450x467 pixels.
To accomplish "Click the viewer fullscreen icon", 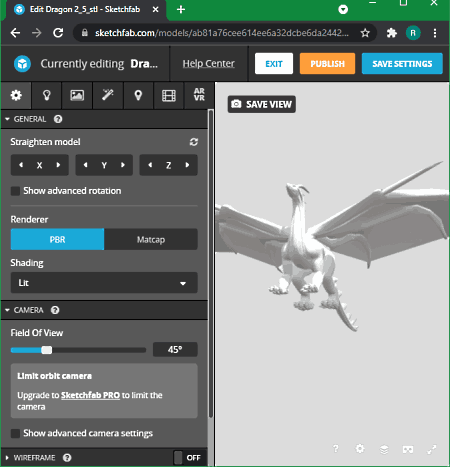I will tap(432, 449).
